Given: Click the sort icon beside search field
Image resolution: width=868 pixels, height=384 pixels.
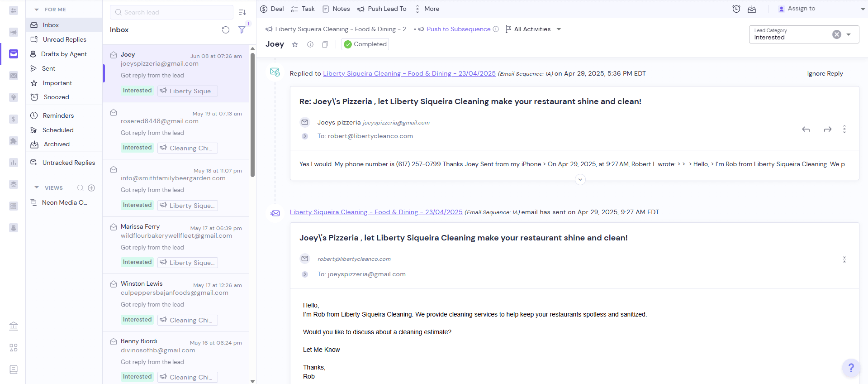Looking at the screenshot, I should [x=242, y=12].
